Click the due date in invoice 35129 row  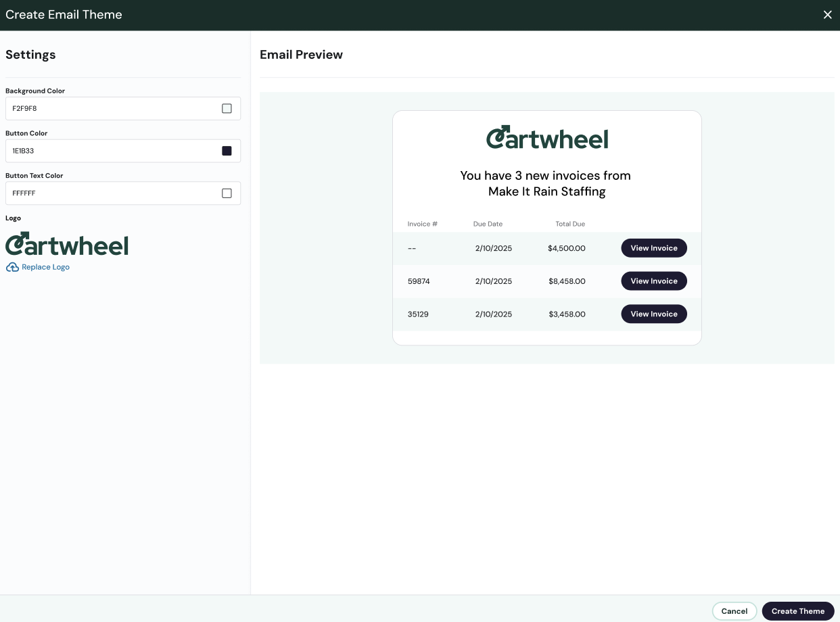pyautogui.click(x=494, y=314)
